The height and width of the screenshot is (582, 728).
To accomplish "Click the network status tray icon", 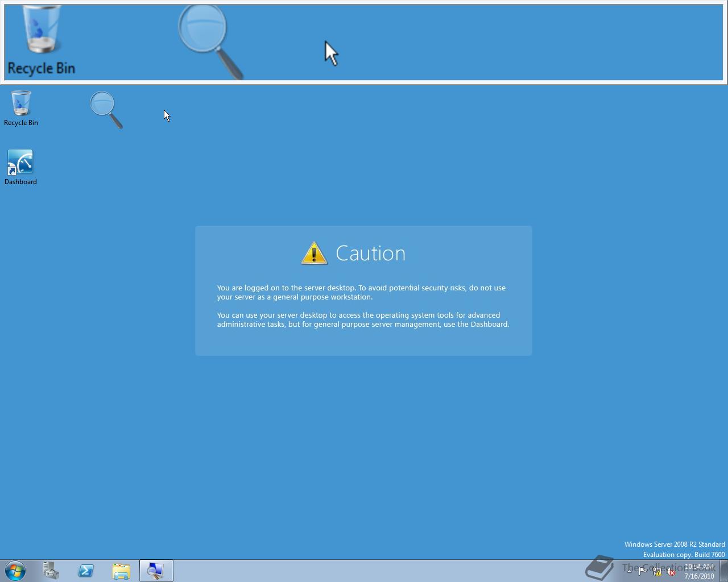I will [656, 571].
